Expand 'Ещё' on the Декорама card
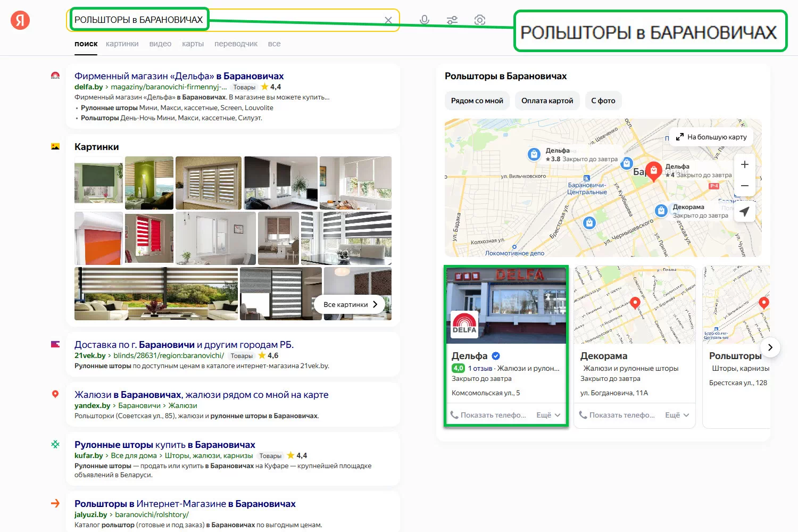The height and width of the screenshot is (532, 798). [677, 415]
